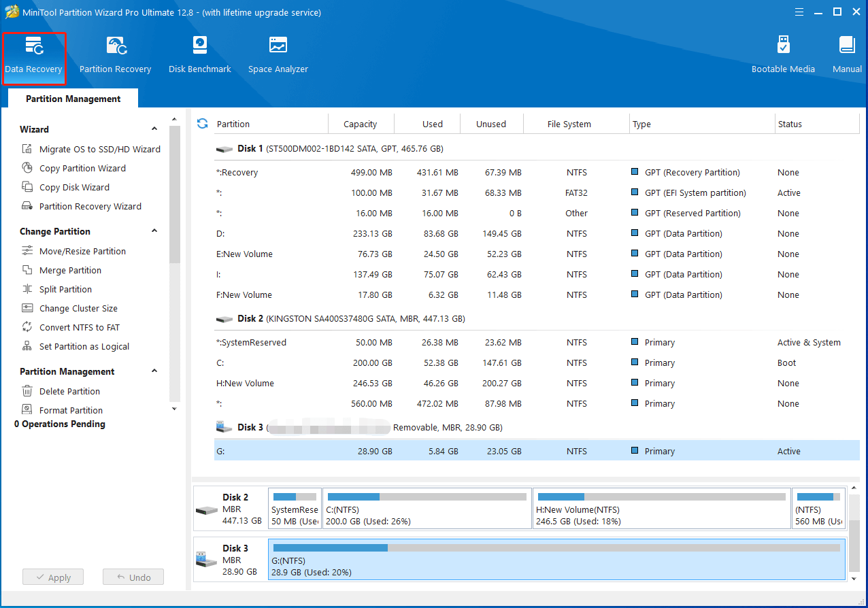
Task: Select the F:New Volume partition row
Action: click(x=537, y=294)
